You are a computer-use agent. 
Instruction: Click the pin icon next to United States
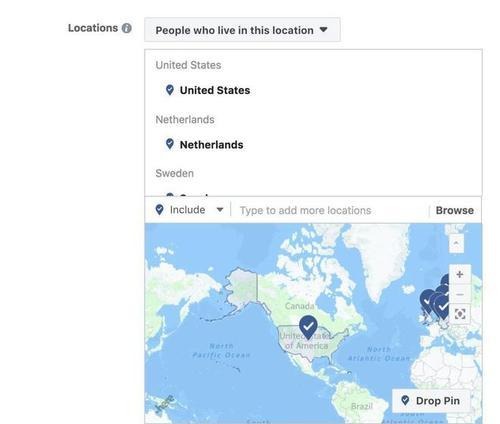pyautogui.click(x=170, y=90)
